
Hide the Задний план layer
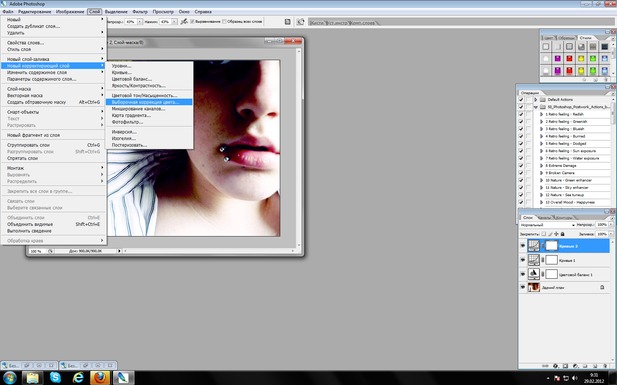click(523, 287)
